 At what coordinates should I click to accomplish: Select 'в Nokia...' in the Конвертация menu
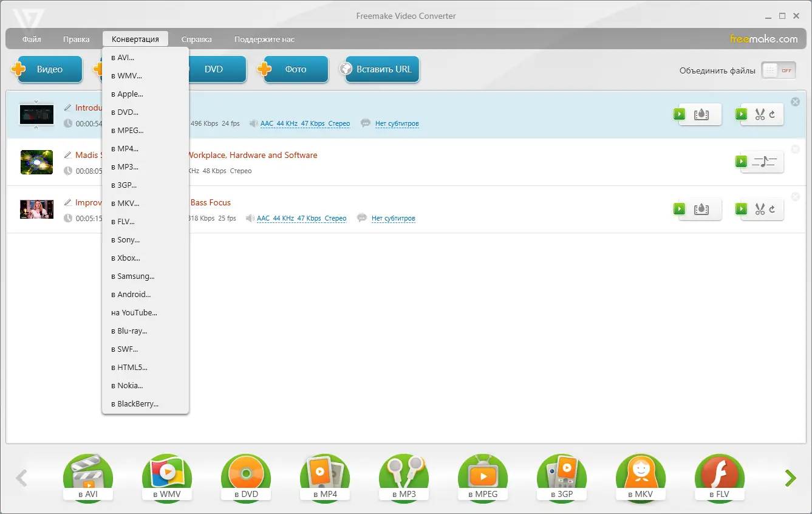tap(146, 386)
